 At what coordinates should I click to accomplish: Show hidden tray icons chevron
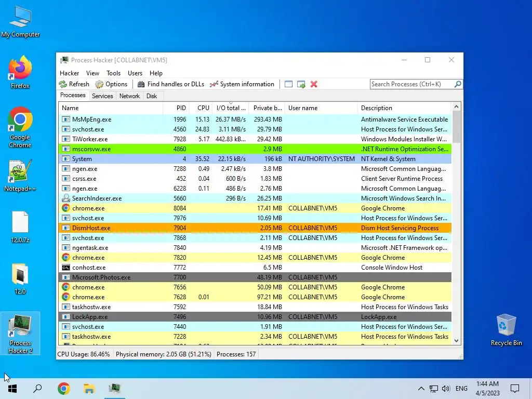421,389
